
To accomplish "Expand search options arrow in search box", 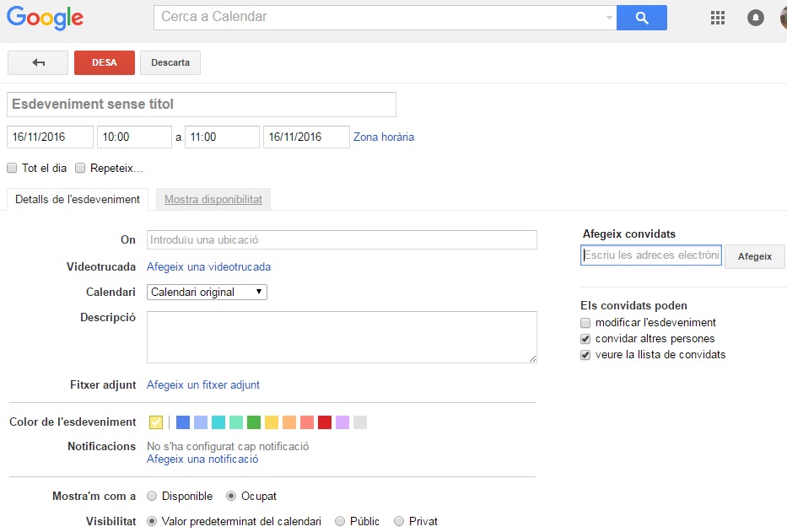I will click(609, 18).
